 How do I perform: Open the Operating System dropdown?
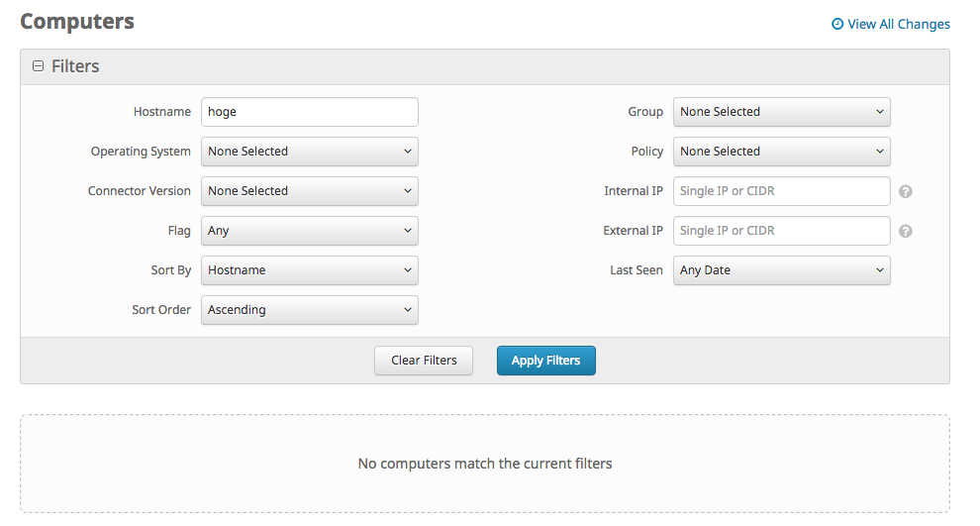coord(310,152)
